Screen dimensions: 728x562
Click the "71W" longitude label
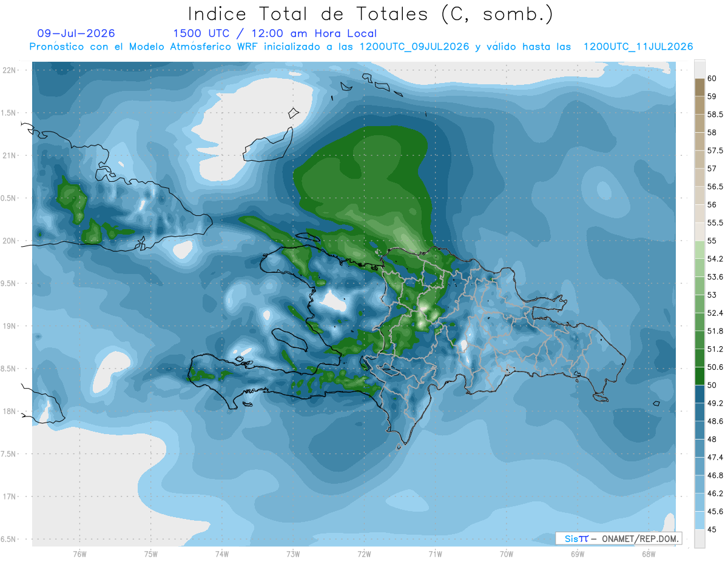435,554
